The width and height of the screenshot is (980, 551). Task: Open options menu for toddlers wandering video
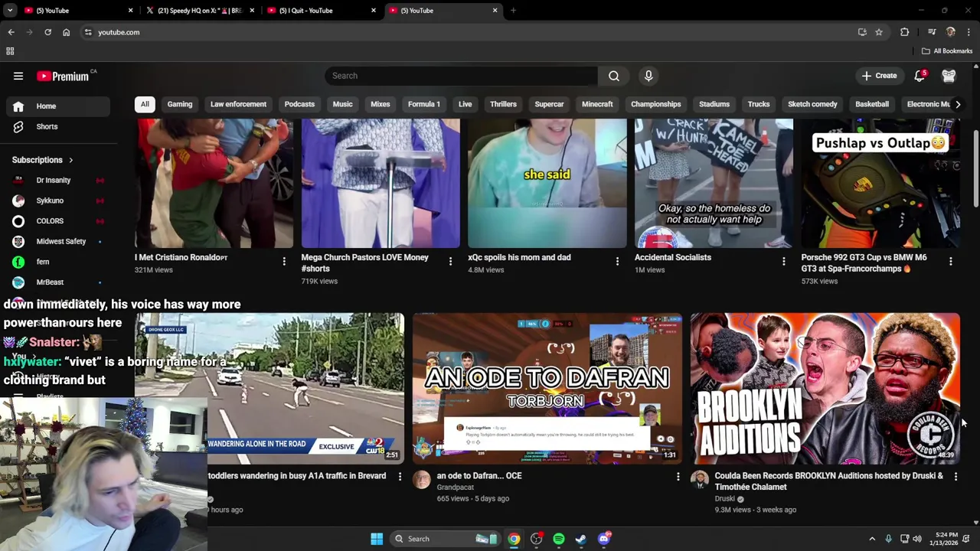coord(400,477)
